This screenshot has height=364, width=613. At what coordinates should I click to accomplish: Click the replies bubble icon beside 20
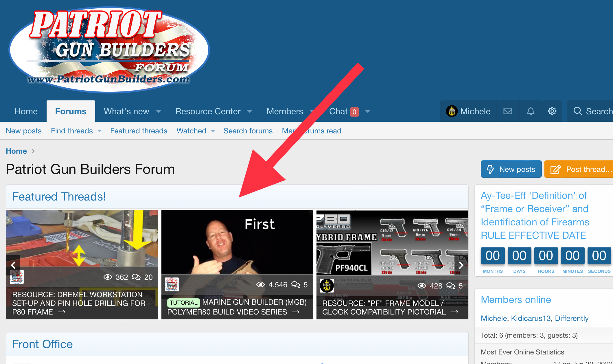(136, 277)
